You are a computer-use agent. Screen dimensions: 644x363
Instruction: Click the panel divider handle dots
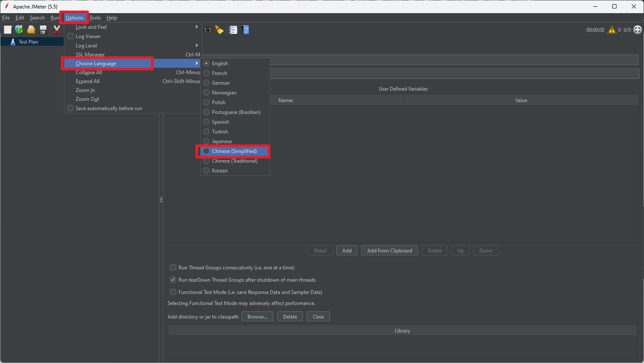pos(161,200)
